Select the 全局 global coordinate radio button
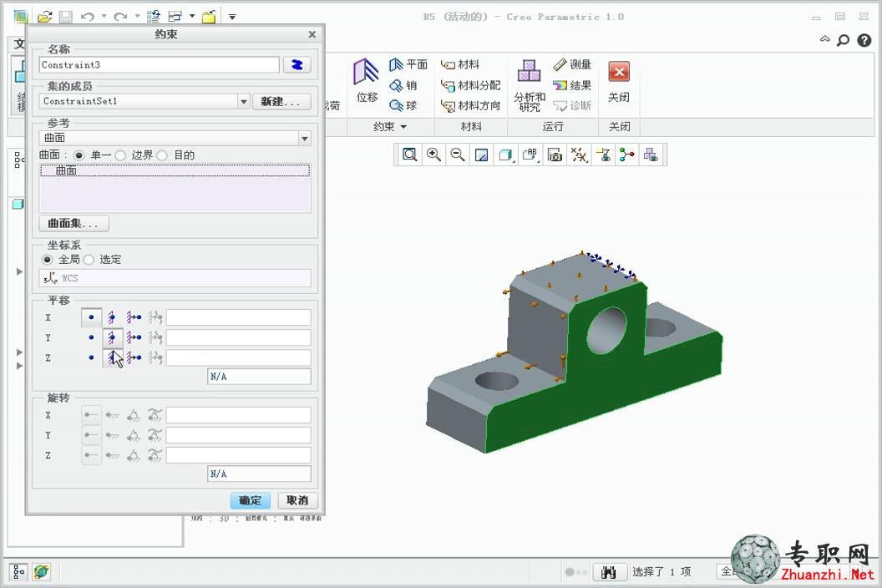This screenshot has height=588, width=882. click(x=48, y=260)
